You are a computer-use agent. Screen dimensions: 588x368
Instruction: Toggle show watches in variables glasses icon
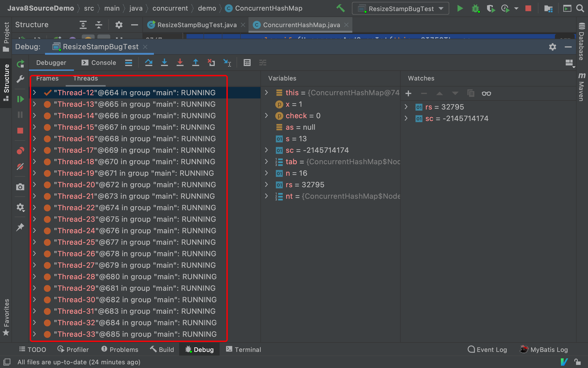point(486,93)
